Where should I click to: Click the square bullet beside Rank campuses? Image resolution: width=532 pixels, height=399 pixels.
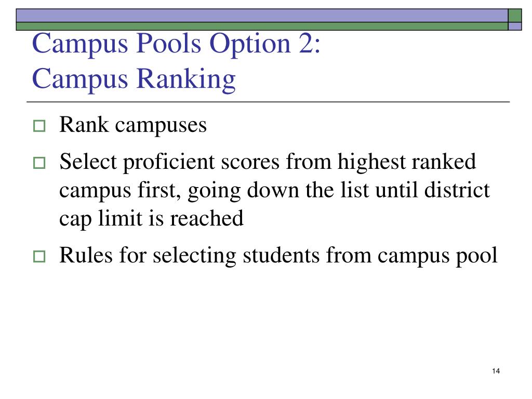[x=39, y=126]
